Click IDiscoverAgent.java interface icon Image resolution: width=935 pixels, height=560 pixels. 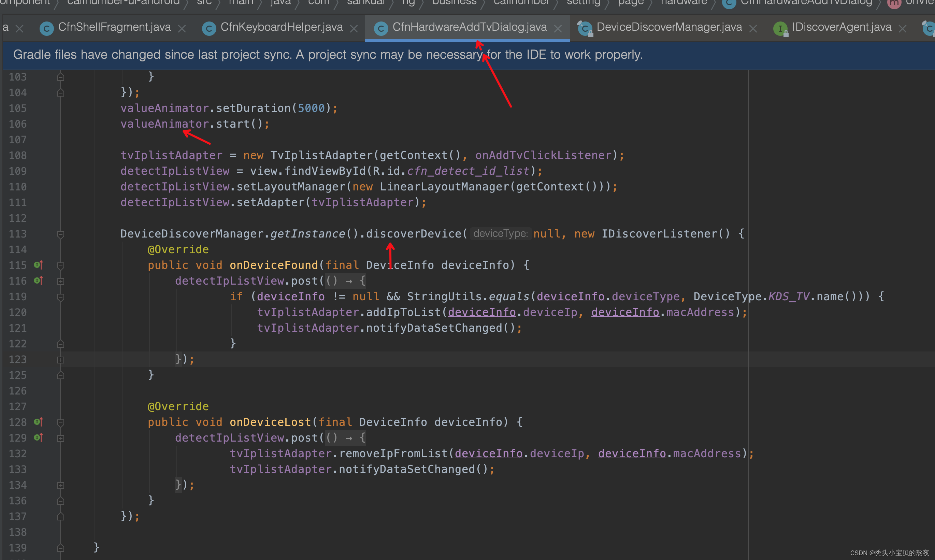(x=780, y=28)
